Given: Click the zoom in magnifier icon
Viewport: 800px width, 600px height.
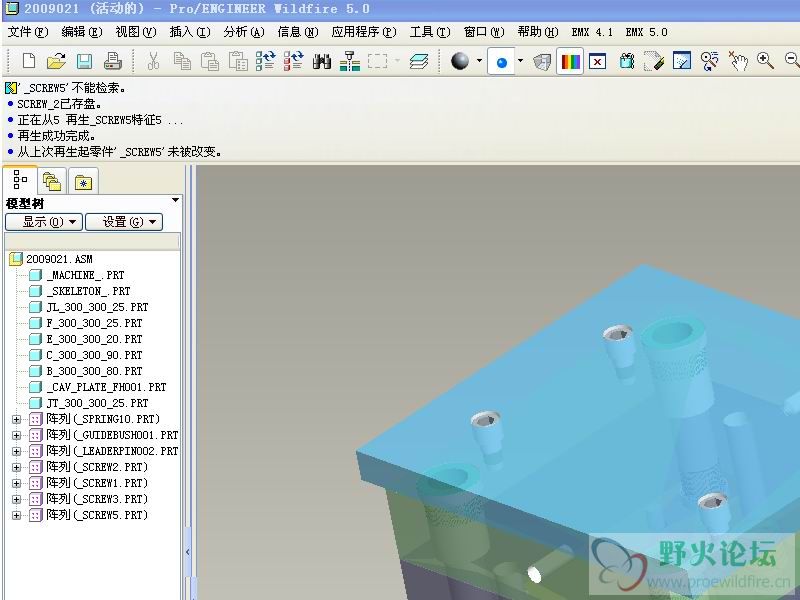Looking at the screenshot, I should coord(765,61).
